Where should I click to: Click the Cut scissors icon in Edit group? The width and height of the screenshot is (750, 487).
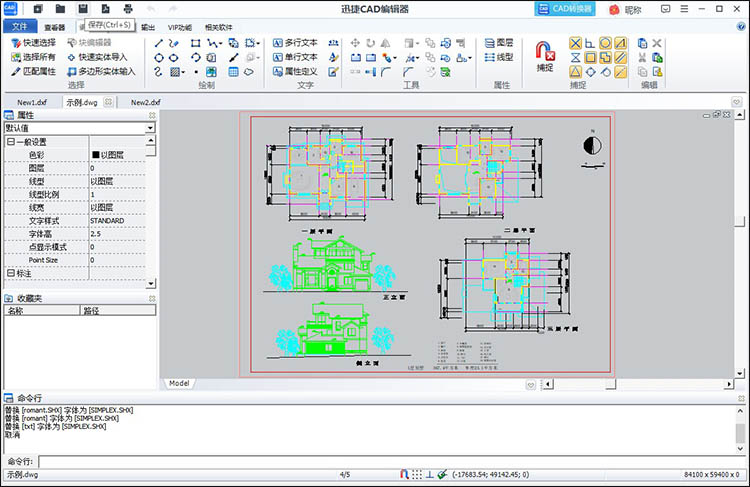642,58
